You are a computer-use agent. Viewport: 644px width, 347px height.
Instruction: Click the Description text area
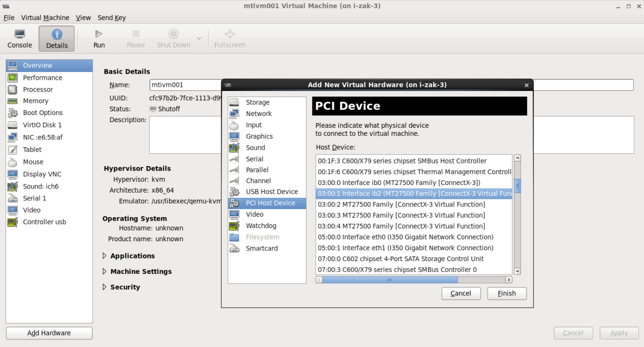(x=392, y=135)
